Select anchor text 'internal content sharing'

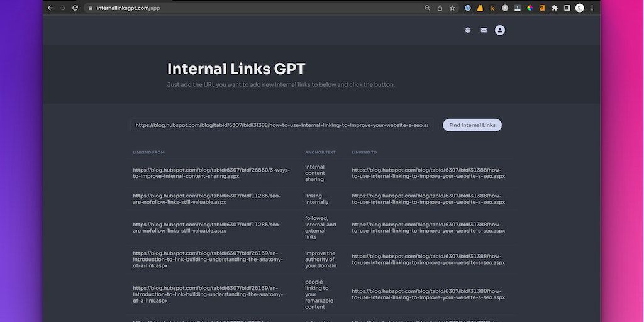[x=315, y=174]
